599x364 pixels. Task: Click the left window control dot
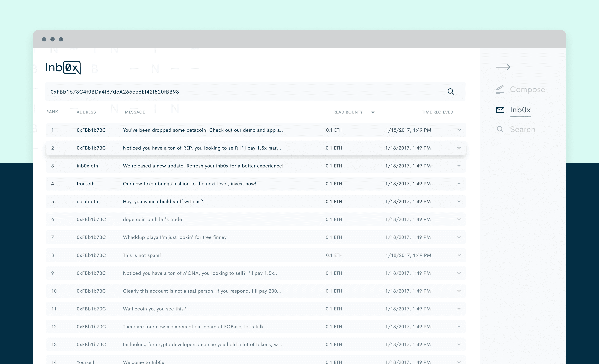tap(44, 39)
